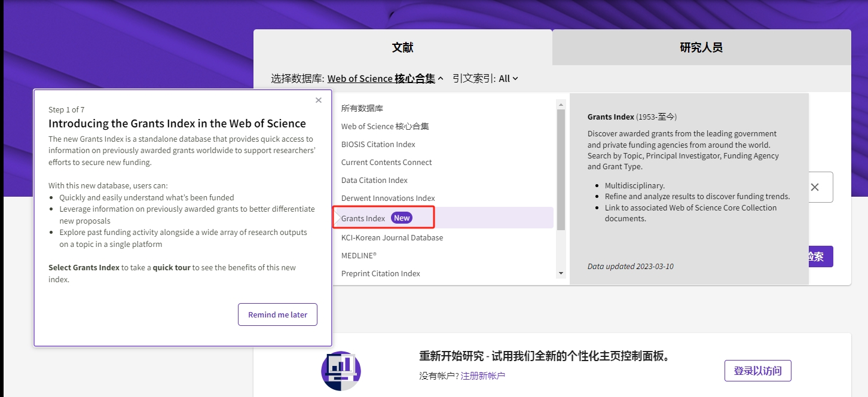Select Derwent Innovations Index option
868x397 pixels.
pos(389,198)
